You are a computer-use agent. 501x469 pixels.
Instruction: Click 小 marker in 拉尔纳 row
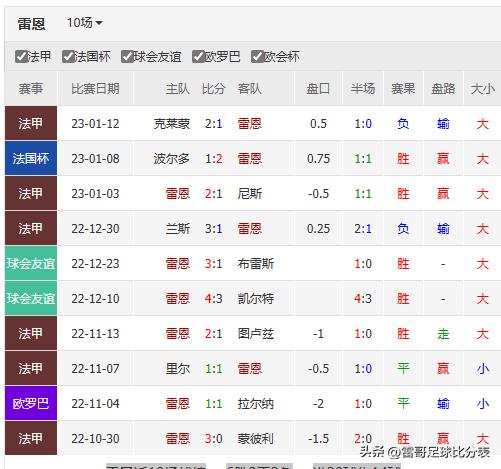(x=482, y=404)
